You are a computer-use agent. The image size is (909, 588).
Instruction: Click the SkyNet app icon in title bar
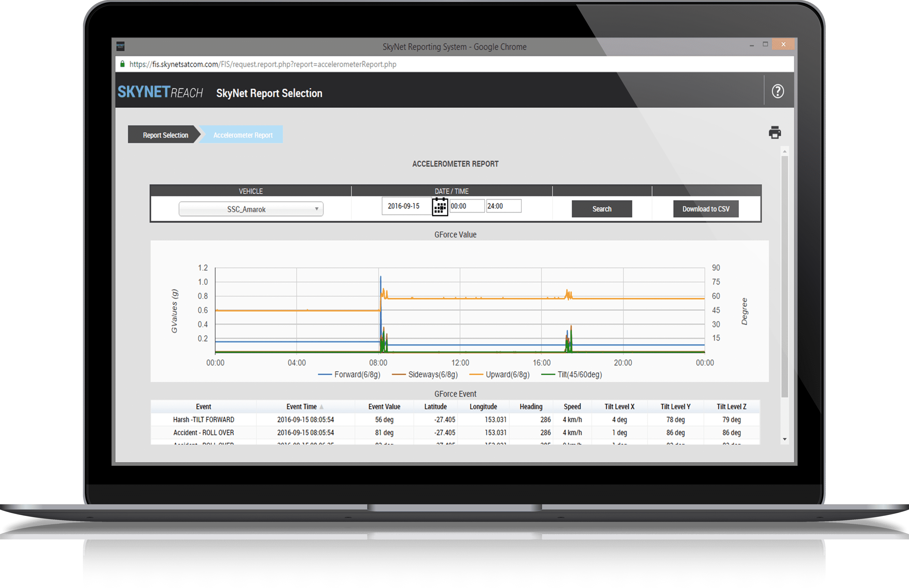click(120, 47)
